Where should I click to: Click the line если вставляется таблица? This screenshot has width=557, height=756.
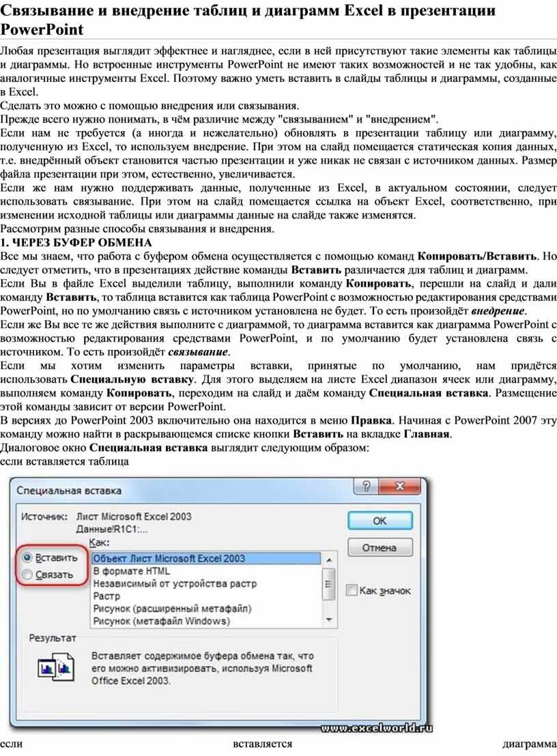point(64,461)
